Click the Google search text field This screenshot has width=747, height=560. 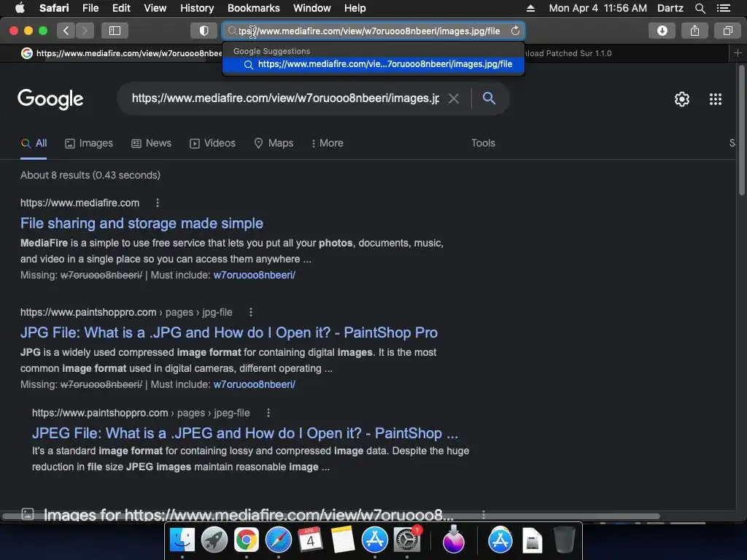285,98
